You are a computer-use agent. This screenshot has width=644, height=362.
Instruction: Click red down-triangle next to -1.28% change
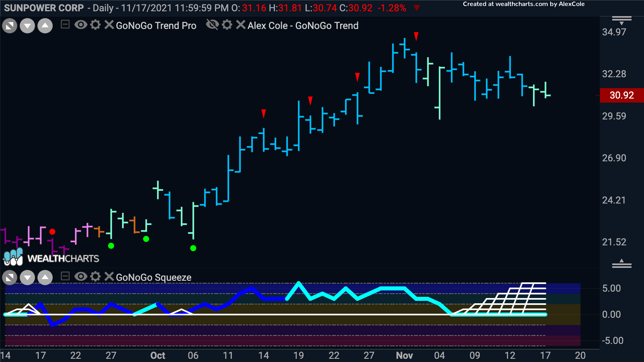coord(417,8)
